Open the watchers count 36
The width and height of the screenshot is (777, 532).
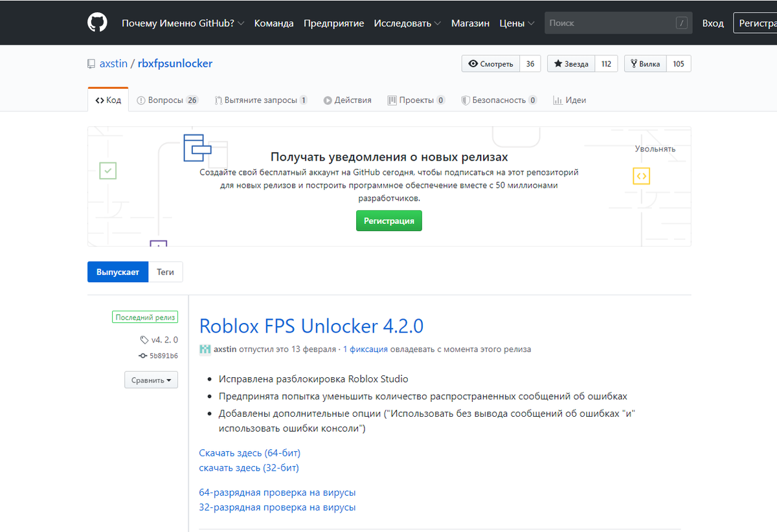[530, 63]
